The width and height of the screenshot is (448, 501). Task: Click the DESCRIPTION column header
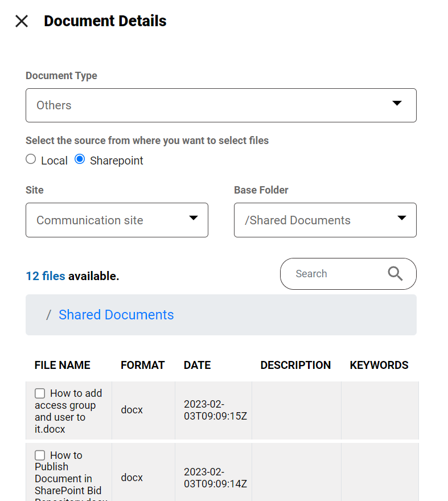tap(295, 366)
